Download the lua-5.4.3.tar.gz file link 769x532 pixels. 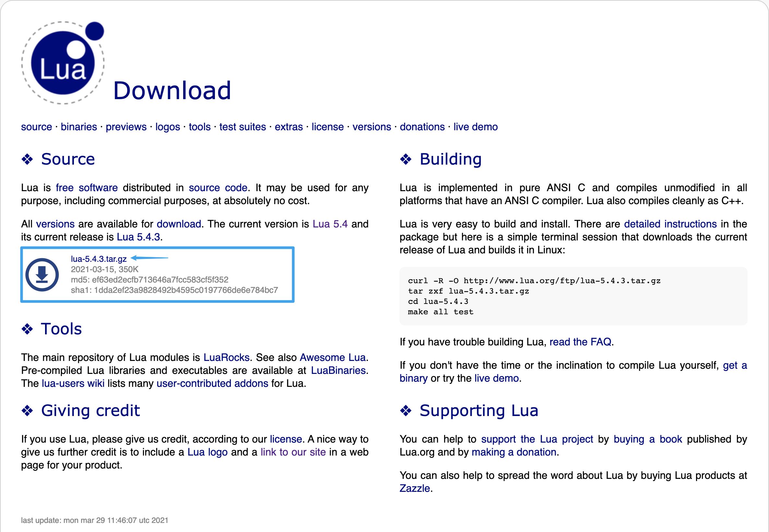point(99,259)
